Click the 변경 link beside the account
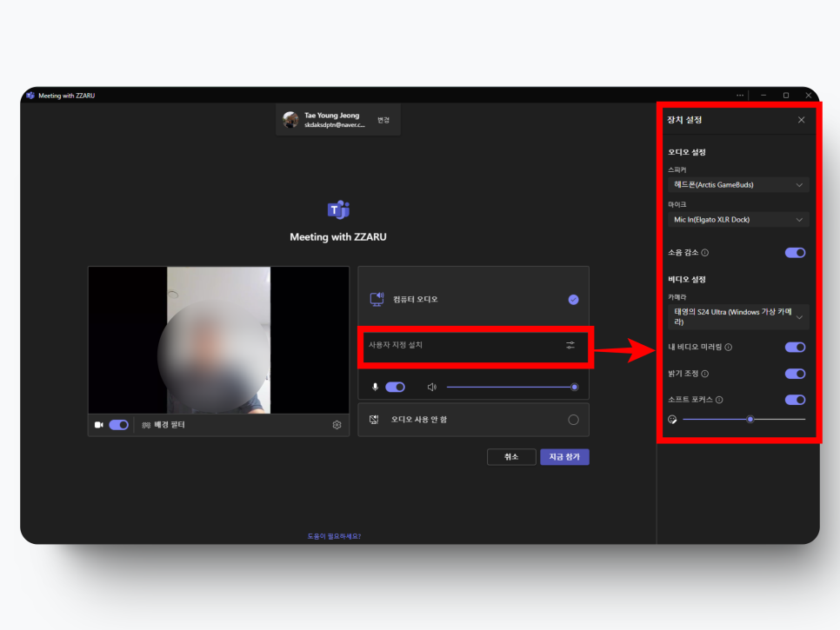 tap(383, 120)
